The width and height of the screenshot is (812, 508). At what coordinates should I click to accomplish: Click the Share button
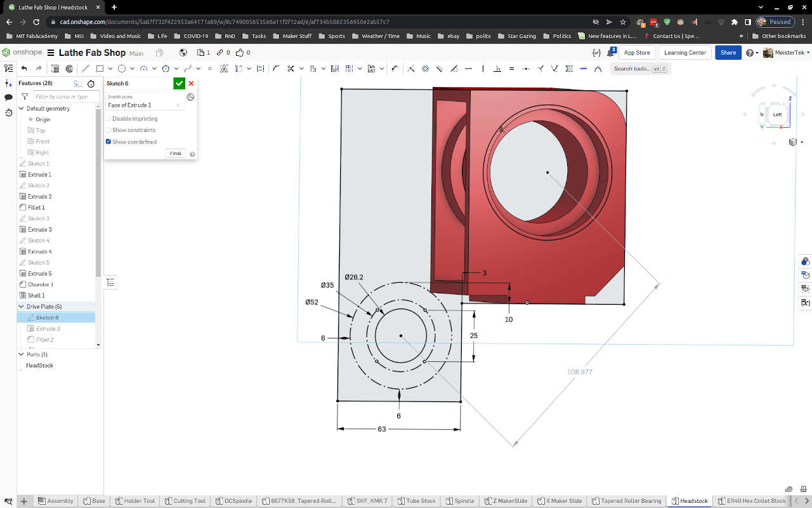728,53
